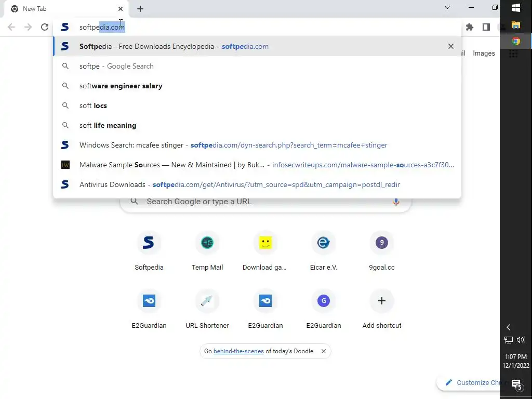Viewport: 532px width, 399px height.
Task: Click the browser forward arrow
Action: point(28,27)
